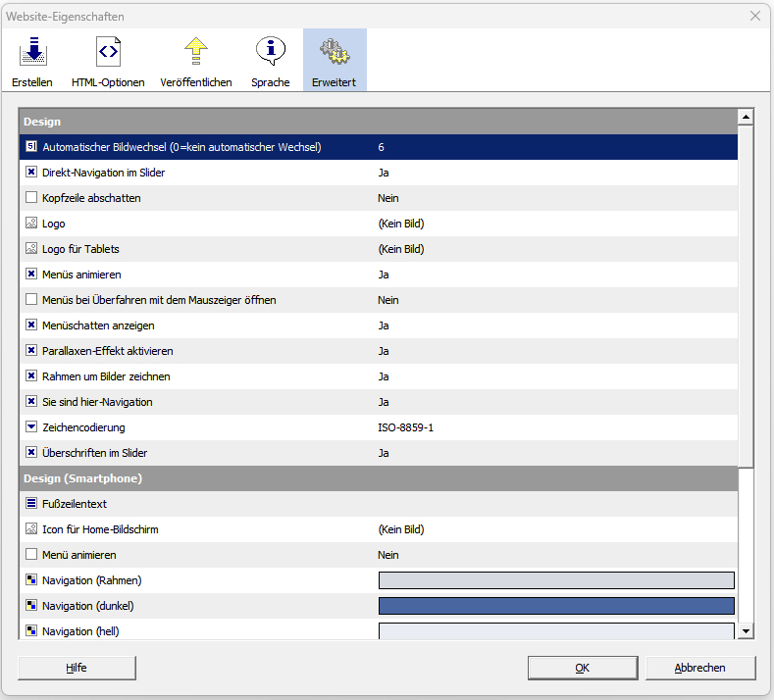Click the Logo image property icon

tap(31, 223)
